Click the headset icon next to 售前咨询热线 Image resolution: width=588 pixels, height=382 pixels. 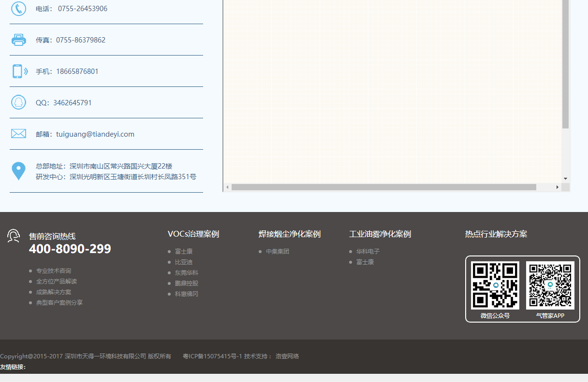point(14,236)
